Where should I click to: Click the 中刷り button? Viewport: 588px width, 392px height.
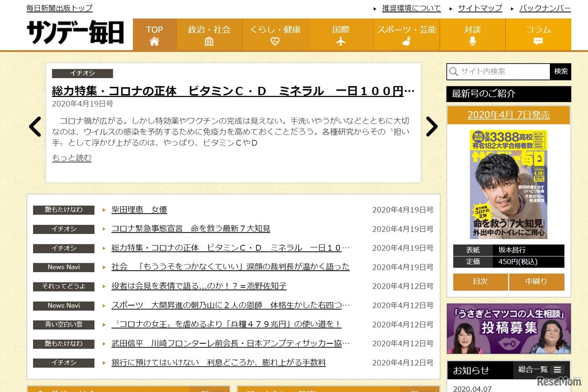pos(536,282)
